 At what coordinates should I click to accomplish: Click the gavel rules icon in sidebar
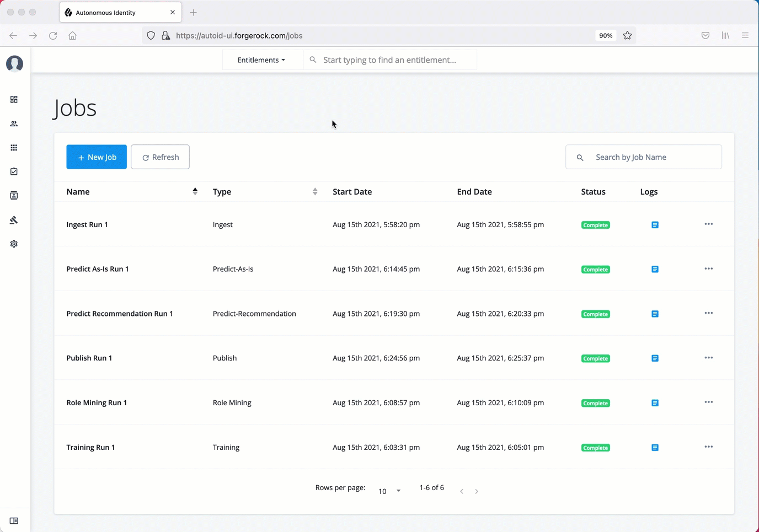[x=14, y=220]
